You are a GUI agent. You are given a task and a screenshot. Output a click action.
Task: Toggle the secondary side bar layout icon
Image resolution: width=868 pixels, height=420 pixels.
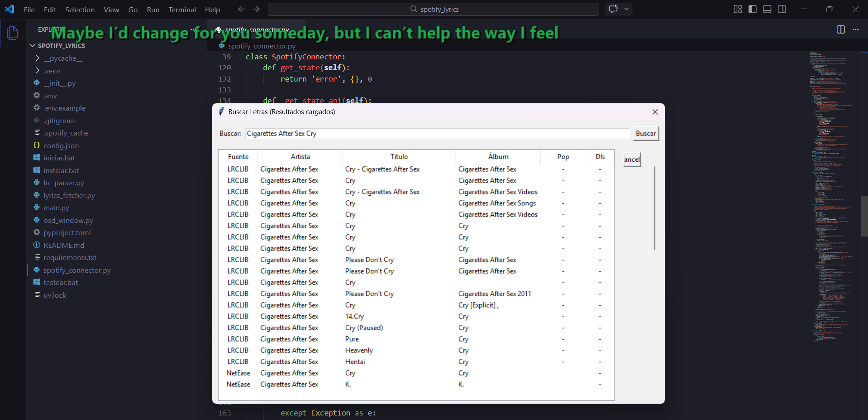pos(782,9)
